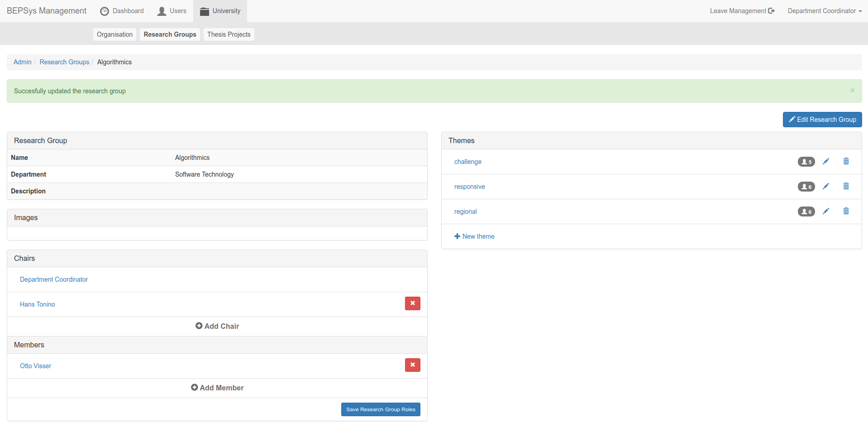Click the member count badge for regional
The width and height of the screenshot is (868, 423).
pyautogui.click(x=806, y=211)
